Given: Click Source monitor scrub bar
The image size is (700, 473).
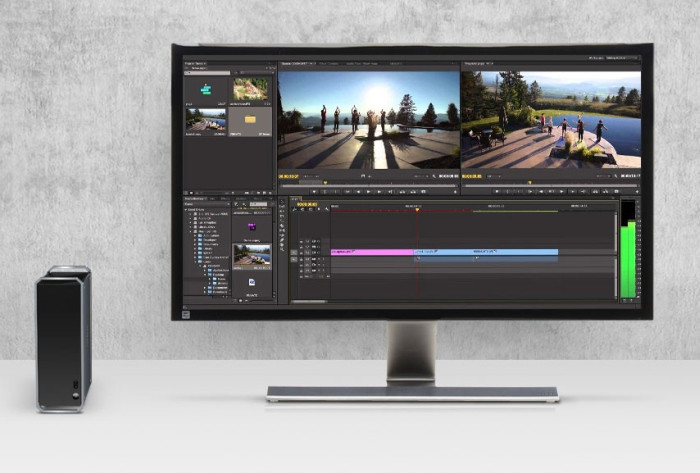Looking at the screenshot, I should (x=368, y=186).
